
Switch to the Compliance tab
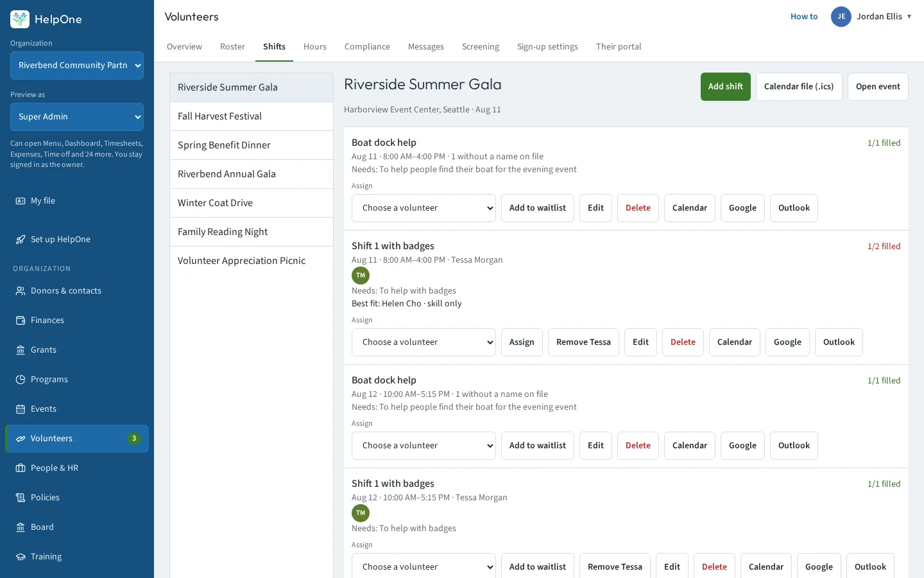367,47
